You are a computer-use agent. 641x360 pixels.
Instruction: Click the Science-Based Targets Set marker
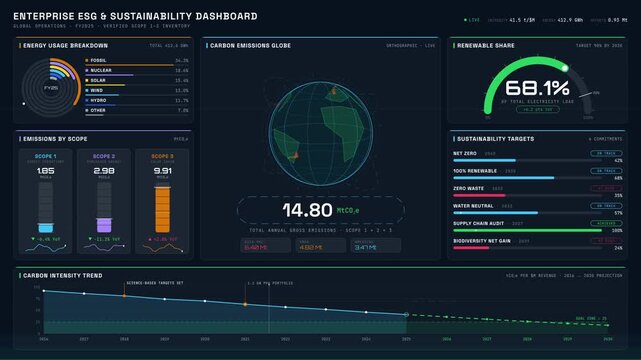pyautogui.click(x=124, y=295)
